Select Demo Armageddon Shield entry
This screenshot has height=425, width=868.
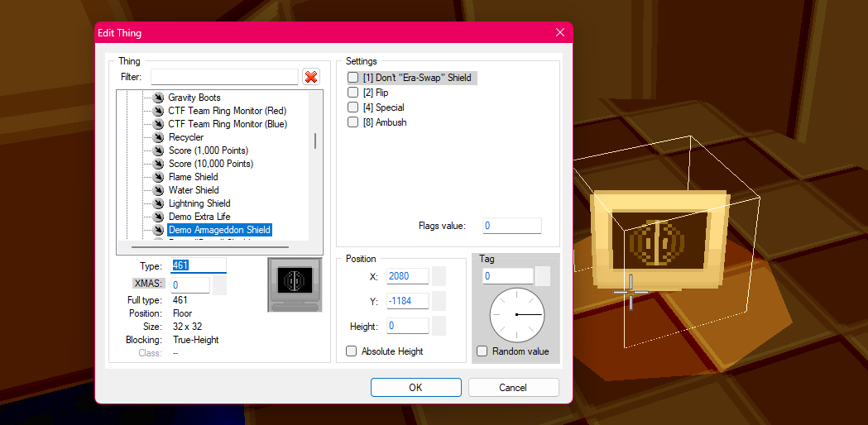(x=220, y=230)
